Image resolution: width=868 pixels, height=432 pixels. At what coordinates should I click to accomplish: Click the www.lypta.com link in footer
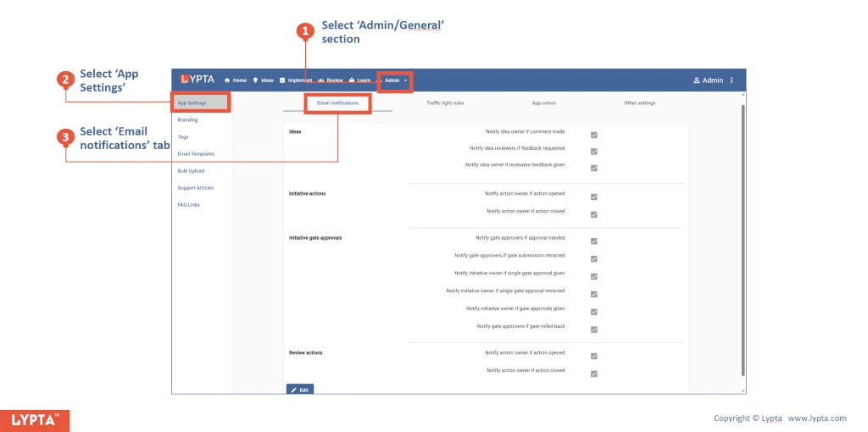[x=817, y=418]
